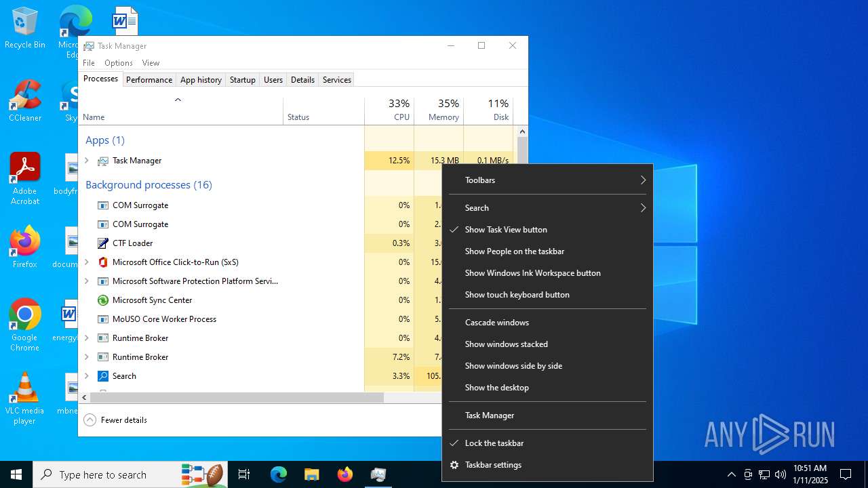The height and width of the screenshot is (488, 868).
Task: Expand the first Runtime Broker row
Action: (x=86, y=338)
